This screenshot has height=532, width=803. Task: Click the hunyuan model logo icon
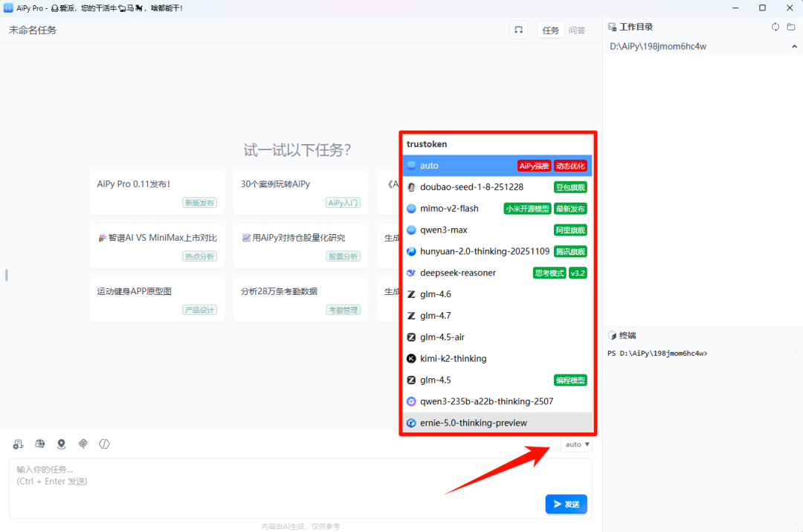pyautogui.click(x=411, y=252)
